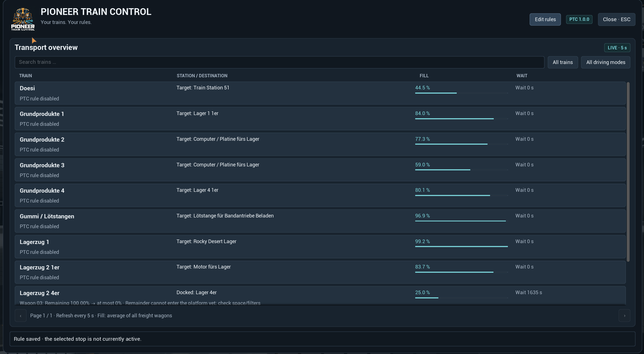Viewport: 644px width, 354px height.
Task: Click the Lagerzug 1 99.2 % fill bar
Action: tap(461, 247)
